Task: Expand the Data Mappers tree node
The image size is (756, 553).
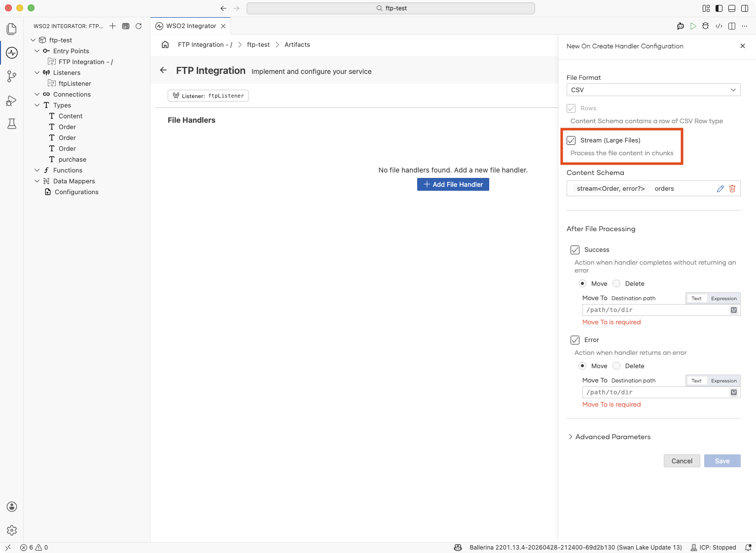Action: pos(37,181)
